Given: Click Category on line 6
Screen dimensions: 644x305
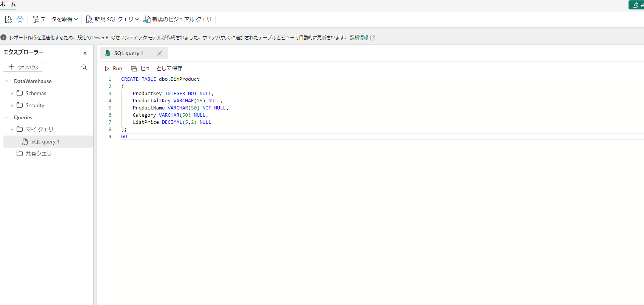Looking at the screenshot, I should (x=144, y=115).
